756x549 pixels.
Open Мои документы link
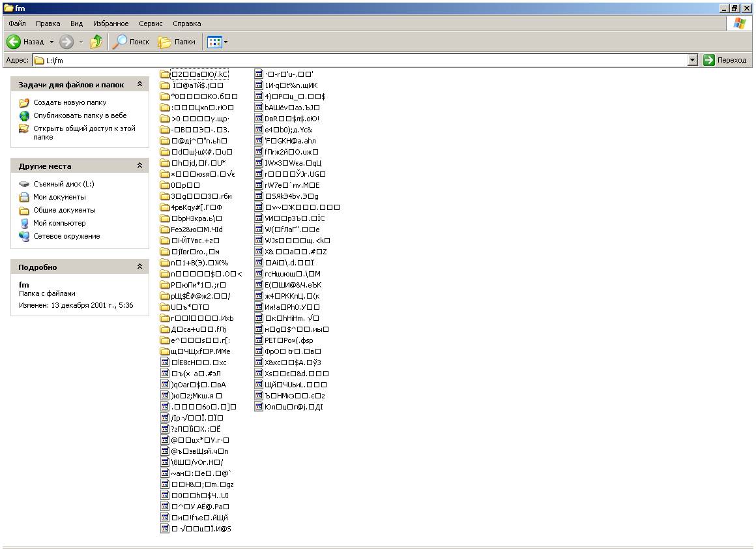pos(59,197)
